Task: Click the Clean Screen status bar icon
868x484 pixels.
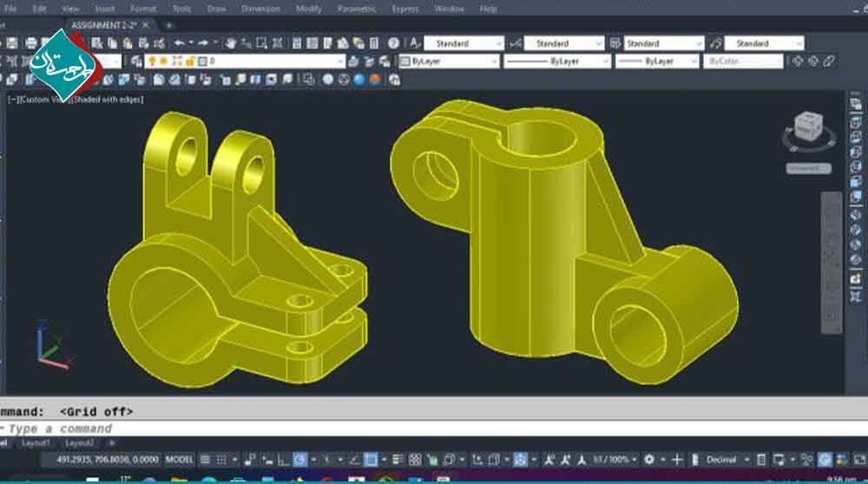Action: pos(859,460)
